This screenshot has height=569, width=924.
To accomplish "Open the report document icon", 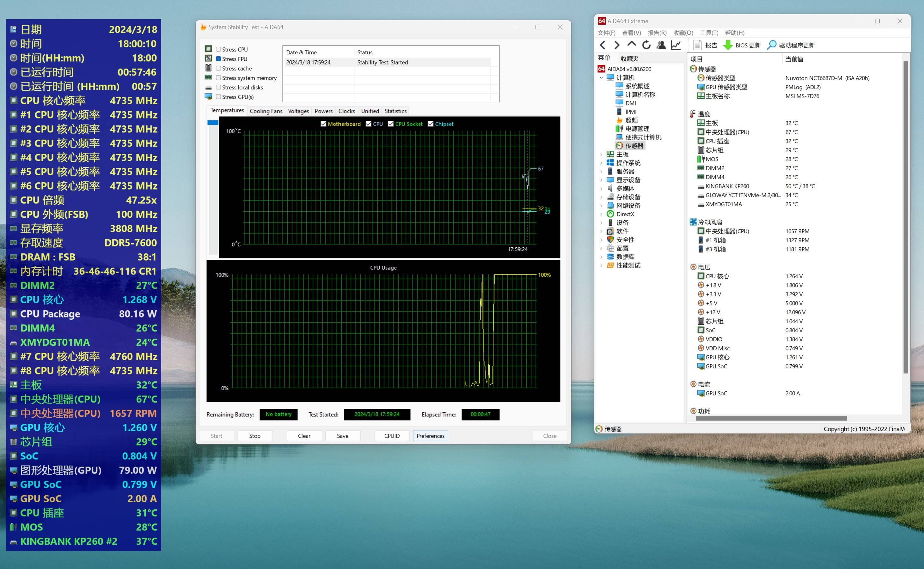I will 697,45.
